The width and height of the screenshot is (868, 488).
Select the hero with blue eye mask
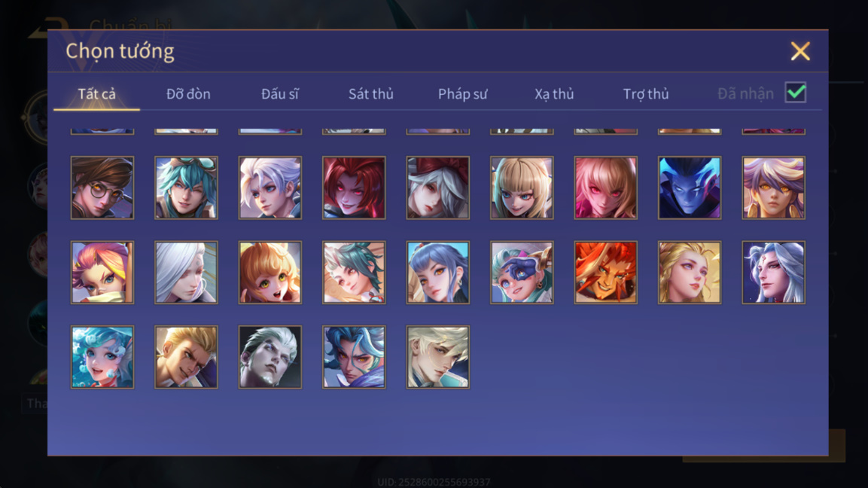tap(522, 273)
